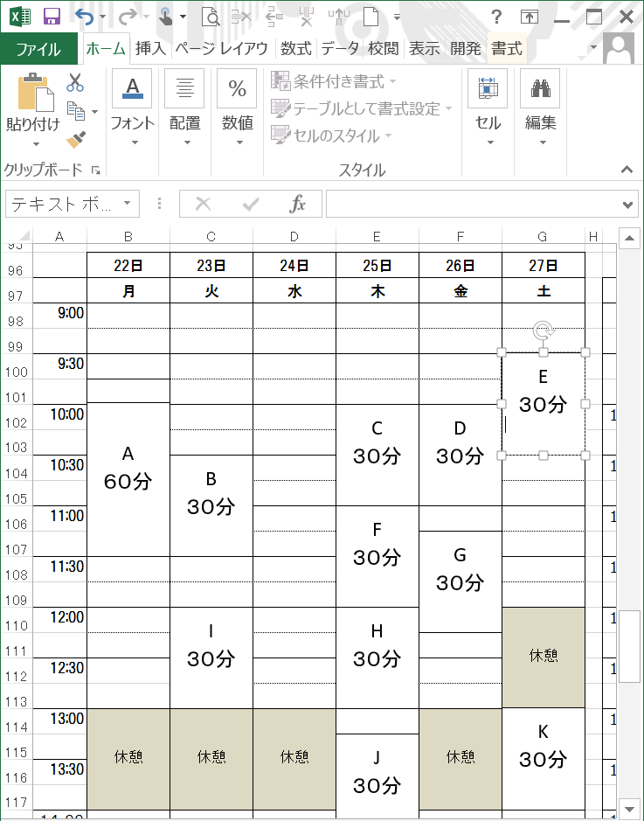Open the ファイル file tab
This screenshot has width=644, height=821.
(x=38, y=48)
